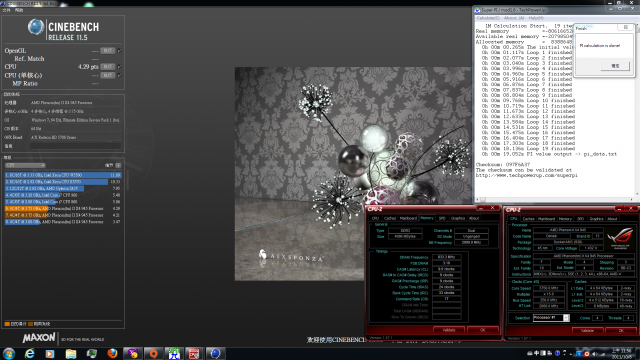Switch to SPD tab in right CPU-Z window

(580, 219)
